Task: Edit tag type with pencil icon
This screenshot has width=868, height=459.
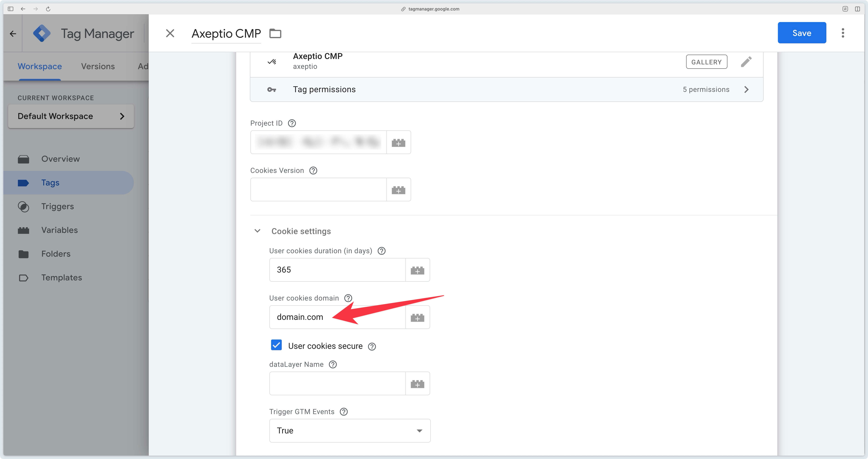Action: [x=746, y=62]
